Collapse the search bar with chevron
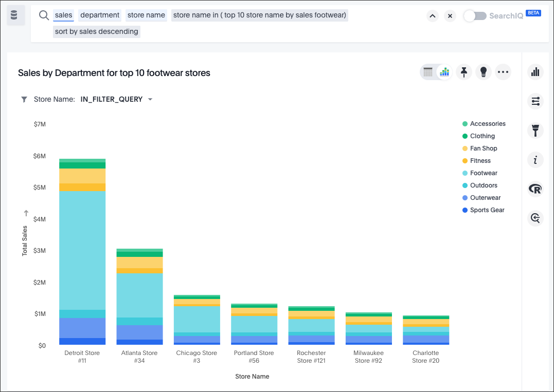This screenshot has width=554, height=392. tap(433, 16)
